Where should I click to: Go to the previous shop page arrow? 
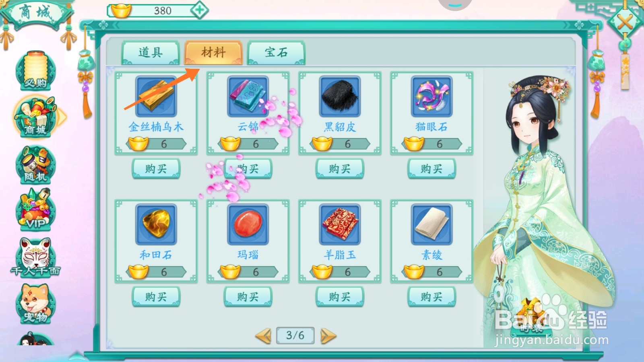point(264,335)
